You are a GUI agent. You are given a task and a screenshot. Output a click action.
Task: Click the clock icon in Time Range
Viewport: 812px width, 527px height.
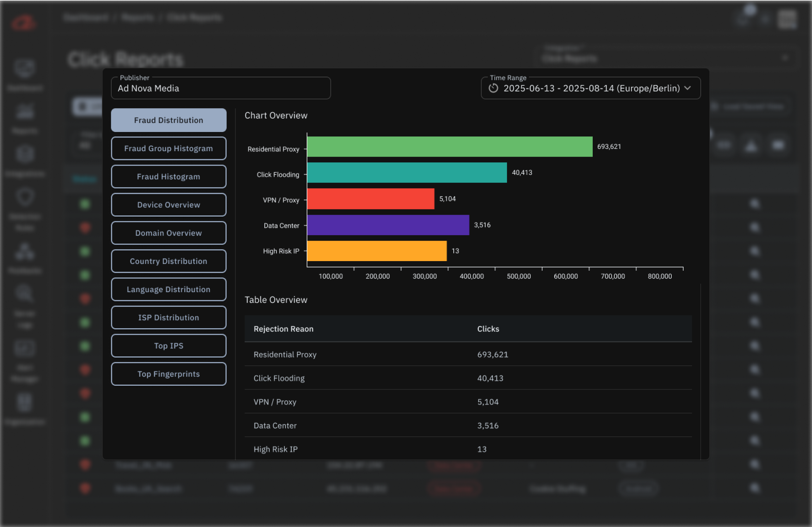click(x=494, y=88)
